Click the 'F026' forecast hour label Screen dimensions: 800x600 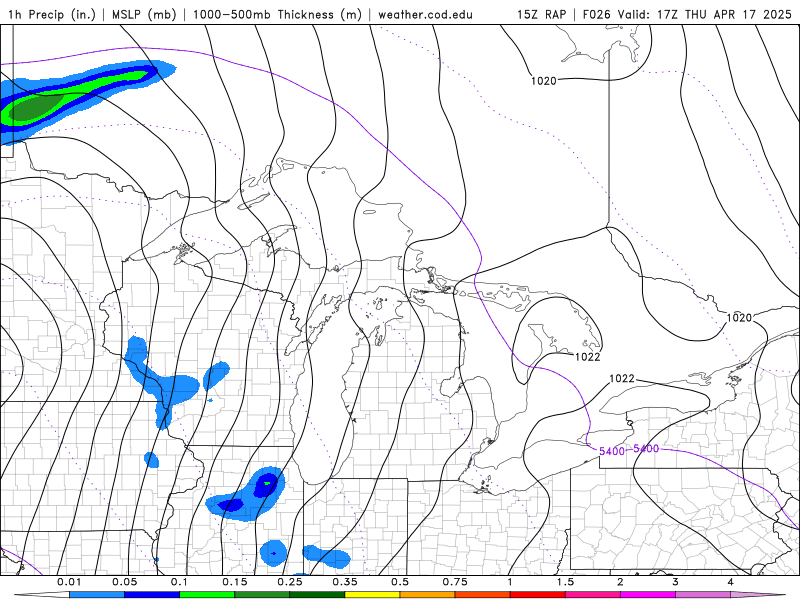[596, 14]
